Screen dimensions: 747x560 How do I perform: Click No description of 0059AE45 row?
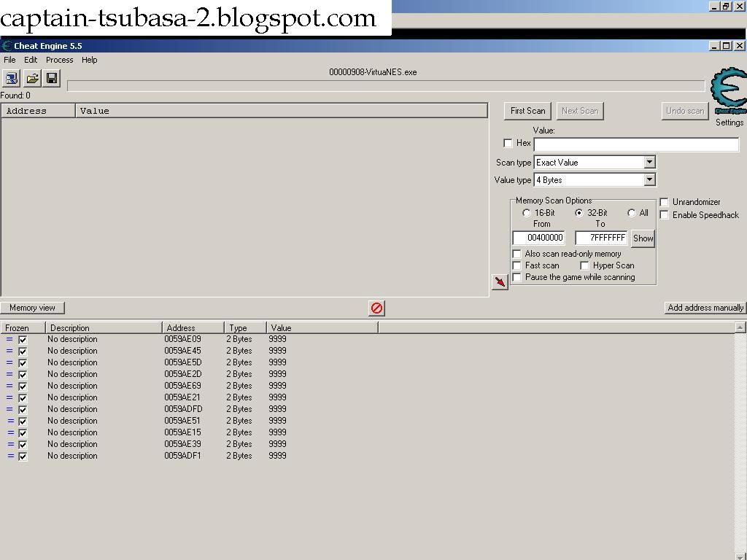click(x=72, y=351)
